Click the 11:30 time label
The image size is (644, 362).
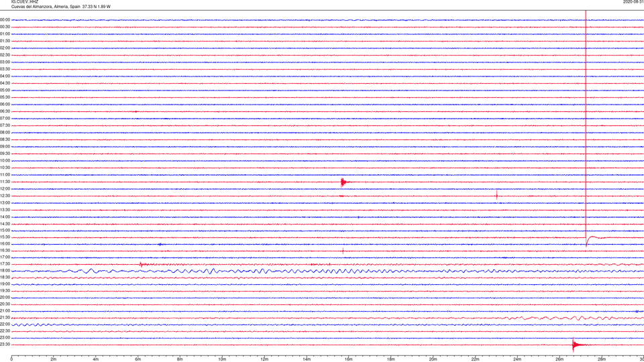tap(5, 182)
